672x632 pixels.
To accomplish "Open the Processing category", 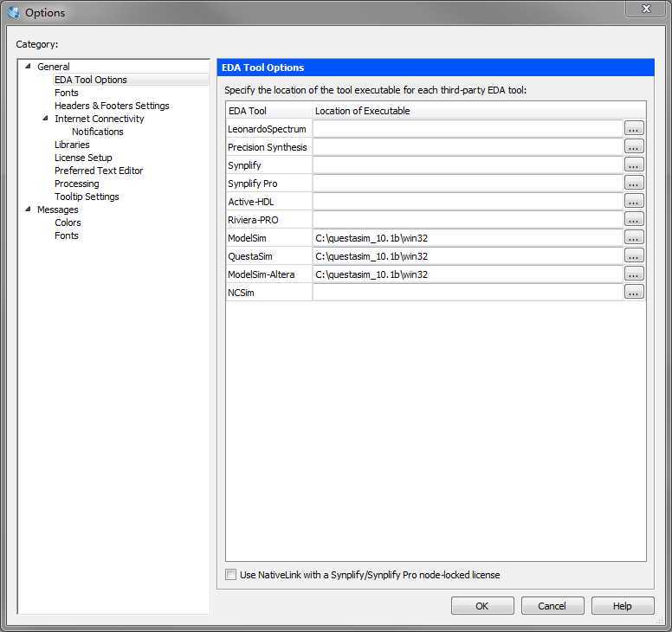I will [77, 184].
